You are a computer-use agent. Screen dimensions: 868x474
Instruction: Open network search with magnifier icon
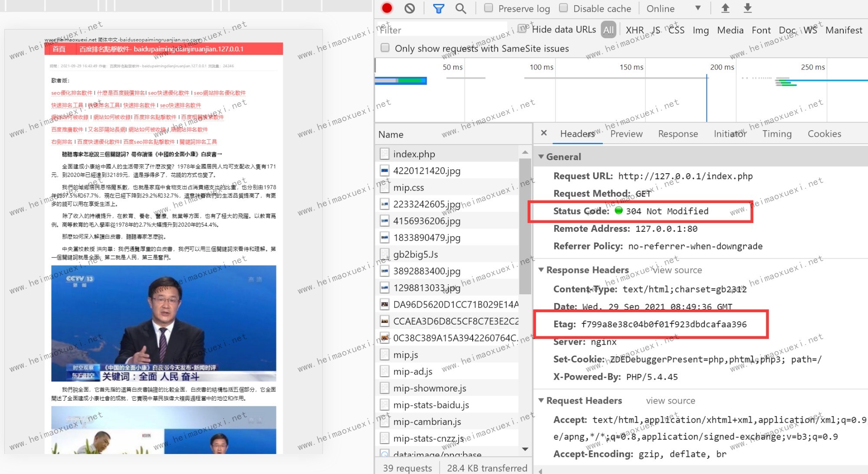[x=460, y=8]
